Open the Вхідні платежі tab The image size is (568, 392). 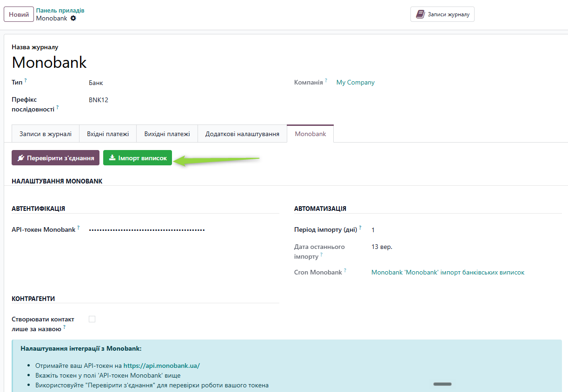(x=108, y=134)
